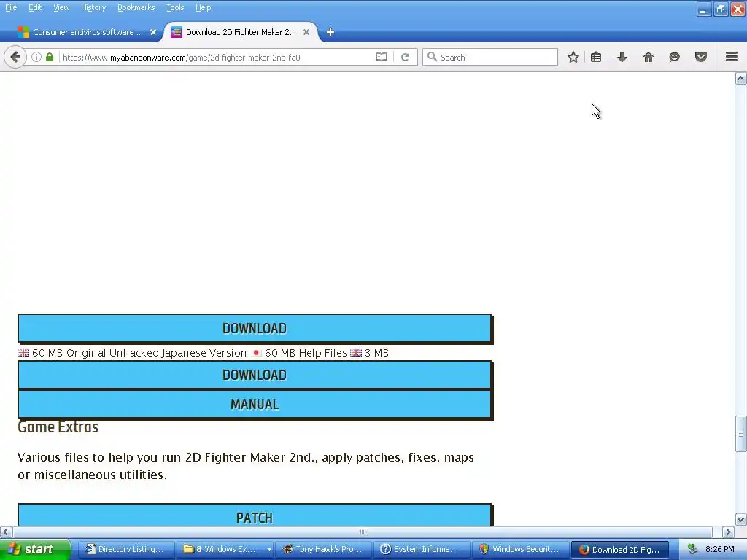Click the first DOWNLOAD button
The height and width of the screenshot is (560, 747).
[x=255, y=329]
